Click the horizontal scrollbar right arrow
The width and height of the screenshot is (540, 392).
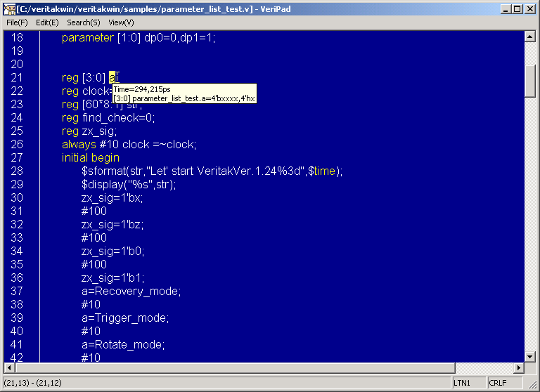pyautogui.click(x=520, y=368)
